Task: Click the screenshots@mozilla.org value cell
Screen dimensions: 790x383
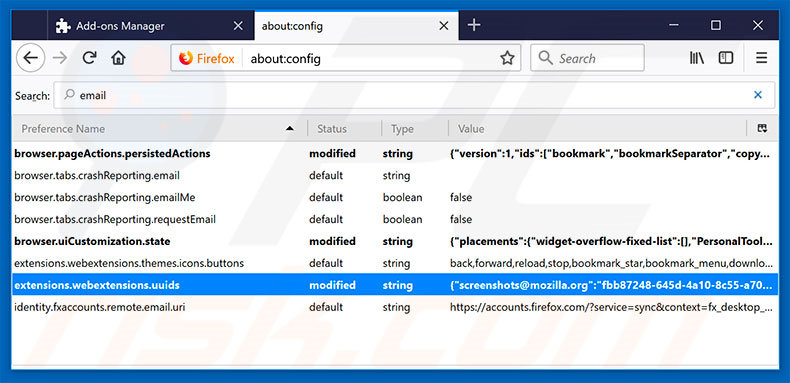Action: coord(610,285)
